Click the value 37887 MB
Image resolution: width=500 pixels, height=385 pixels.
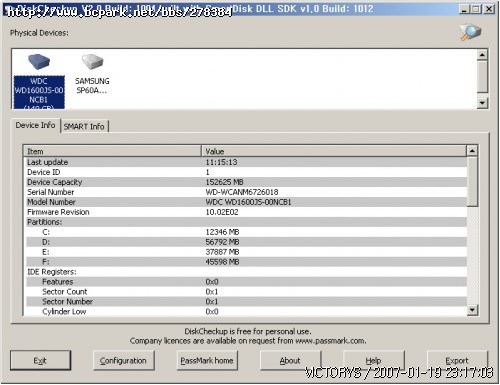[x=222, y=252]
